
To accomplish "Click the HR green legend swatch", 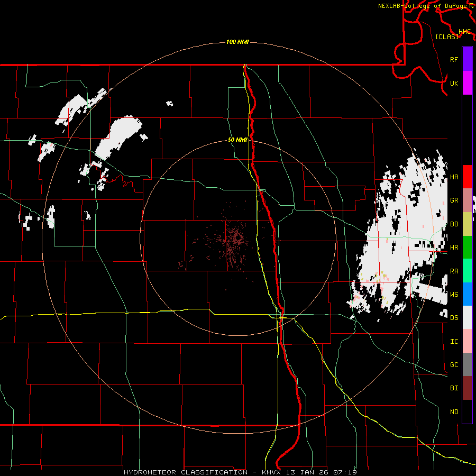I will point(467,247).
